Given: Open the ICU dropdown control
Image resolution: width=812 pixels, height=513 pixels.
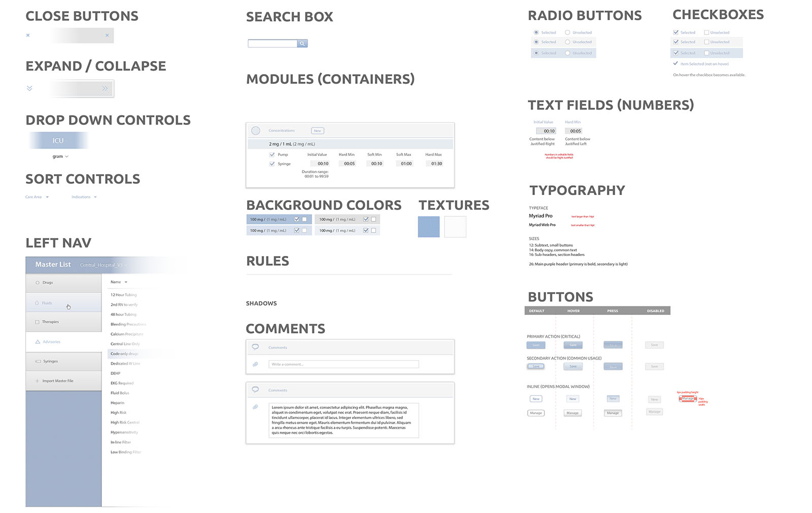Looking at the screenshot, I should [58, 140].
